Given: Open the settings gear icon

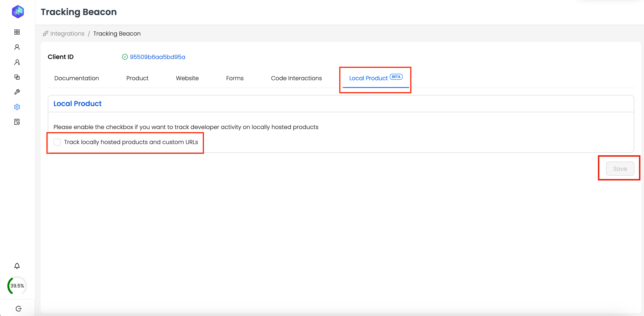Looking at the screenshot, I should [x=17, y=107].
